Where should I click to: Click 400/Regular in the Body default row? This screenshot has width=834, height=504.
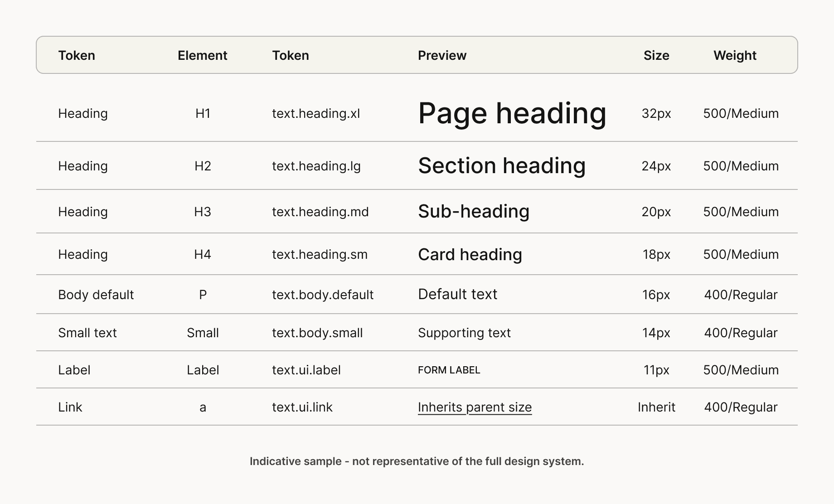coord(741,295)
